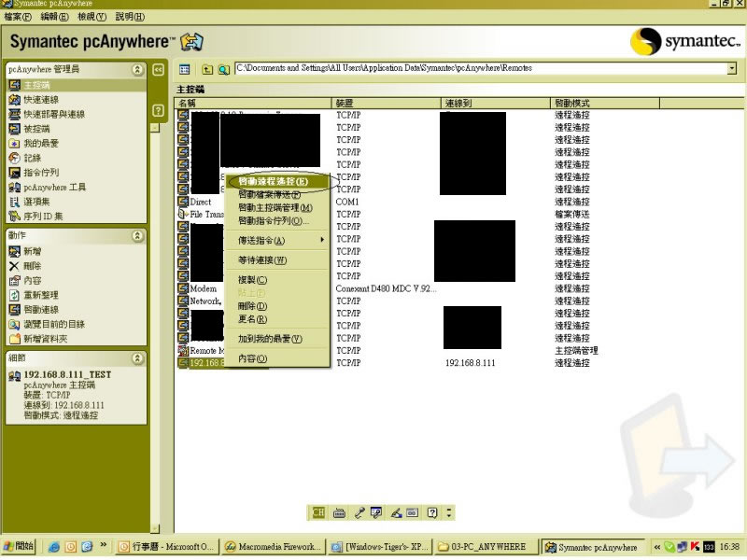Collapse the 動作 actions panel

[x=137, y=236]
